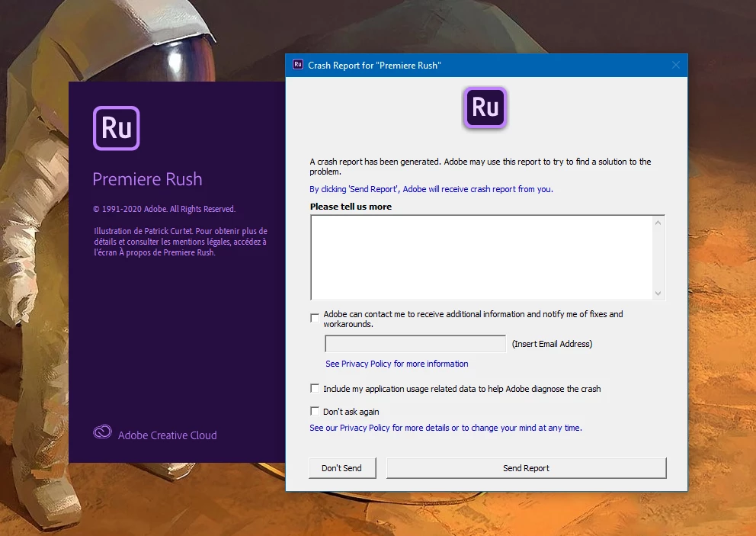Viewport: 756px width, 536px height.
Task: Click the Illustration de Patrick Curtet credit text
Action: (181, 242)
